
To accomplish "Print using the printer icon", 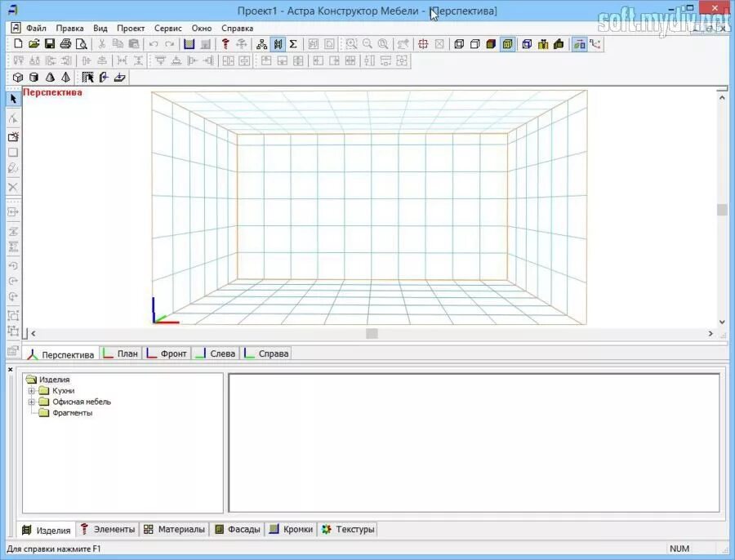I will [x=65, y=44].
